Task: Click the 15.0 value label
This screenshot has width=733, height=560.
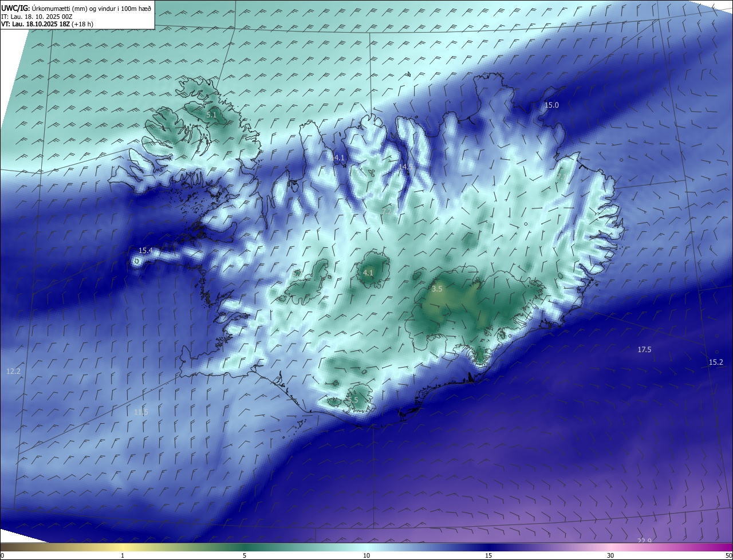Action: (551, 105)
